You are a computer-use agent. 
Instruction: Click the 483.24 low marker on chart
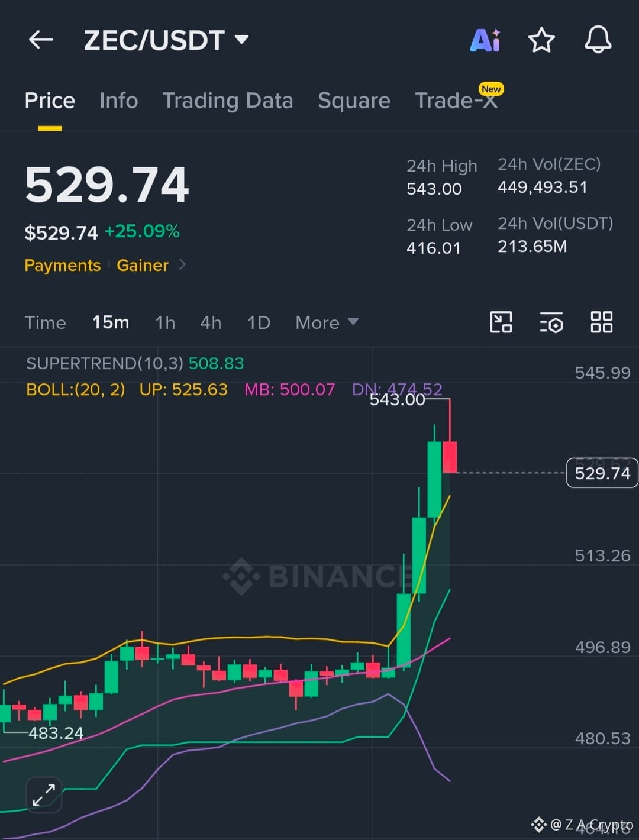tap(56, 734)
